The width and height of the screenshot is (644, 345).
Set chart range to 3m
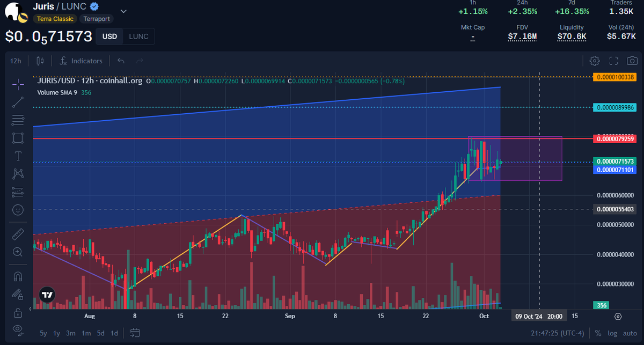tap(71, 333)
